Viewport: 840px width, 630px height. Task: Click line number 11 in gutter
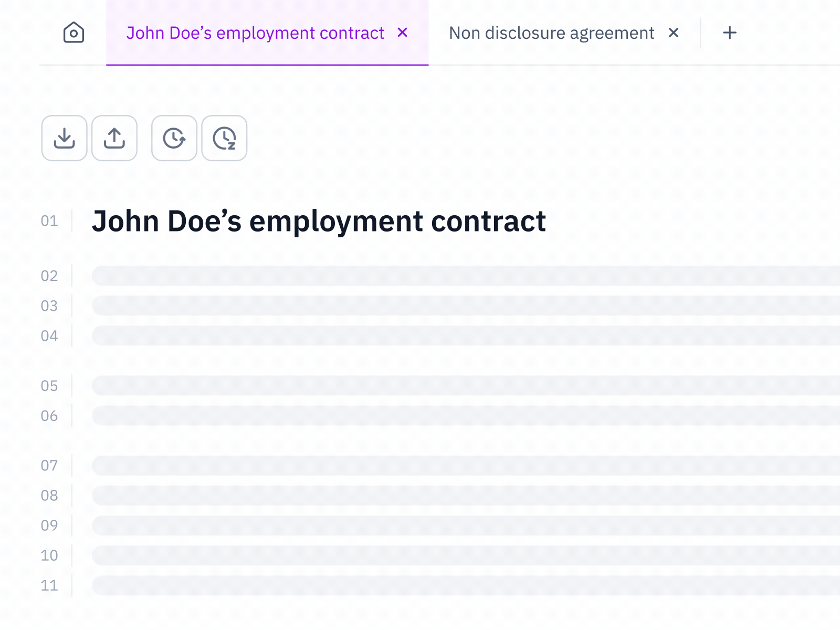coord(49,585)
